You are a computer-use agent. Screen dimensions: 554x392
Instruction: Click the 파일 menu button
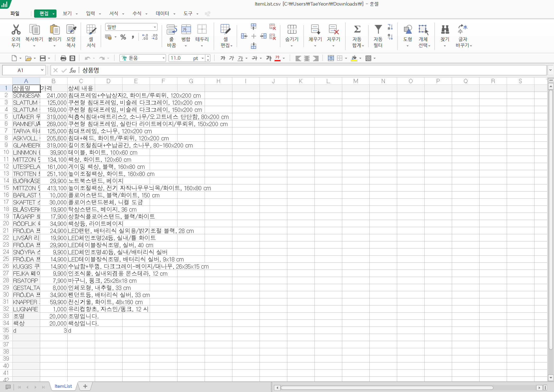coord(15,13)
